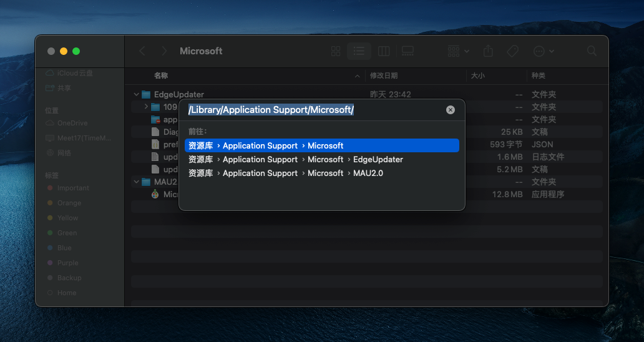
Task: Go forward with the forward arrow
Action: point(164,51)
